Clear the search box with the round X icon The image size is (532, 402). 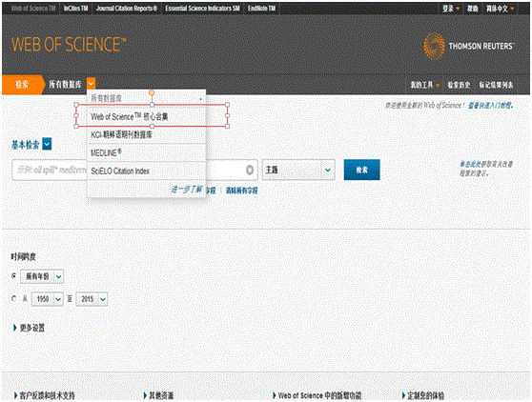click(x=250, y=170)
